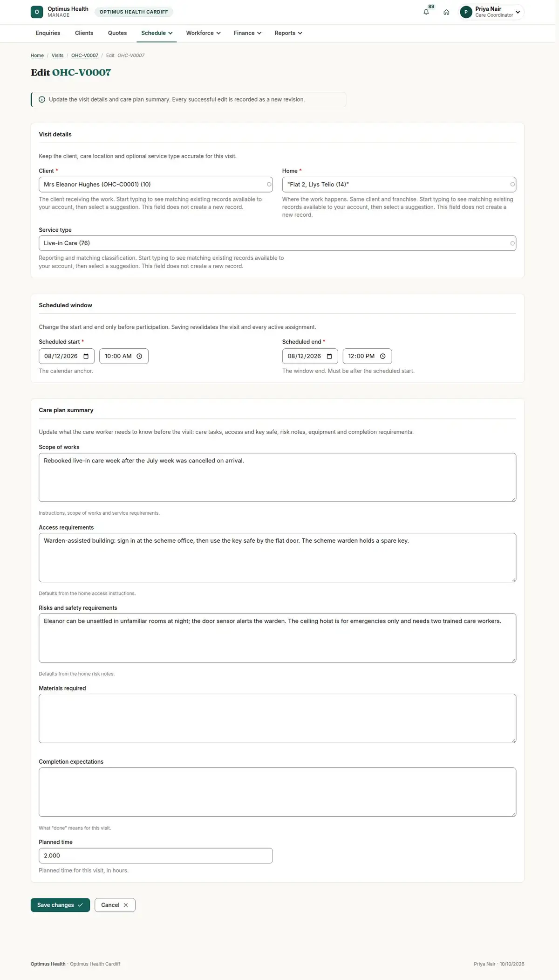Viewport: 559px width, 980px height.
Task: Open the notifications bell icon
Action: [426, 12]
